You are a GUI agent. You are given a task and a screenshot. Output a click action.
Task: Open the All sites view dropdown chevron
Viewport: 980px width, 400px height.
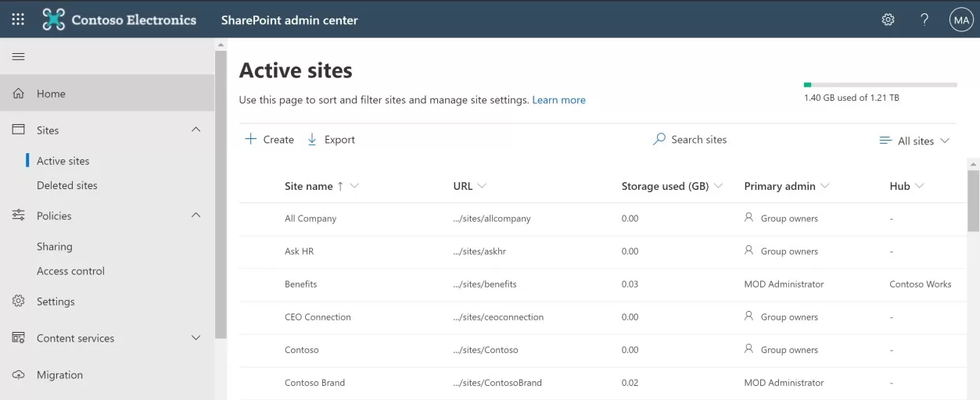[x=945, y=141]
